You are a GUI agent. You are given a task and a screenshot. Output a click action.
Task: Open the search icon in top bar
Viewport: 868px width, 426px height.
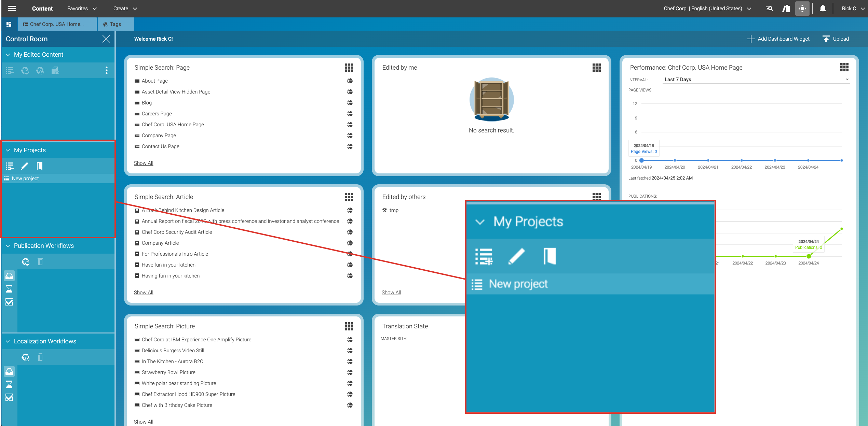770,9
